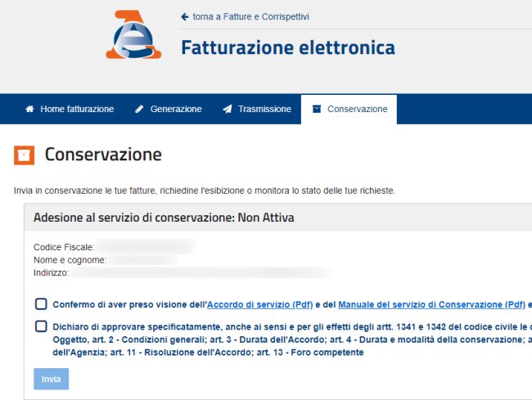The height and width of the screenshot is (400, 532).
Task: Click the orange archive icon beside heading
Action: [25, 155]
